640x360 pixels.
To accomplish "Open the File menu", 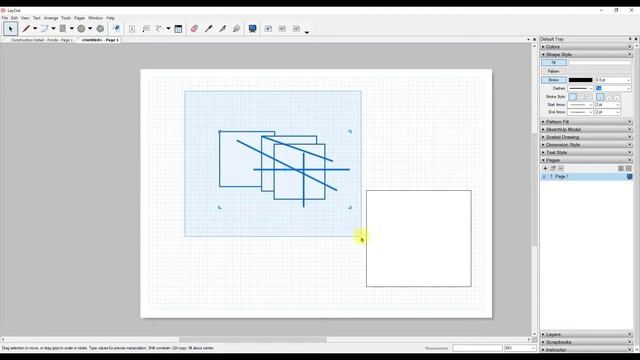I will 4,18.
